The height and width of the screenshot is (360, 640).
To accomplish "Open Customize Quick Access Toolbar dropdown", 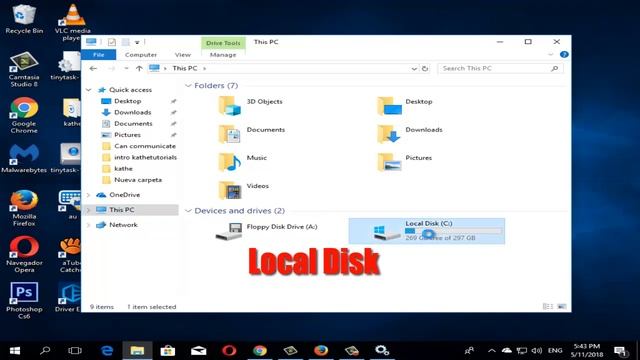I will pos(137,42).
